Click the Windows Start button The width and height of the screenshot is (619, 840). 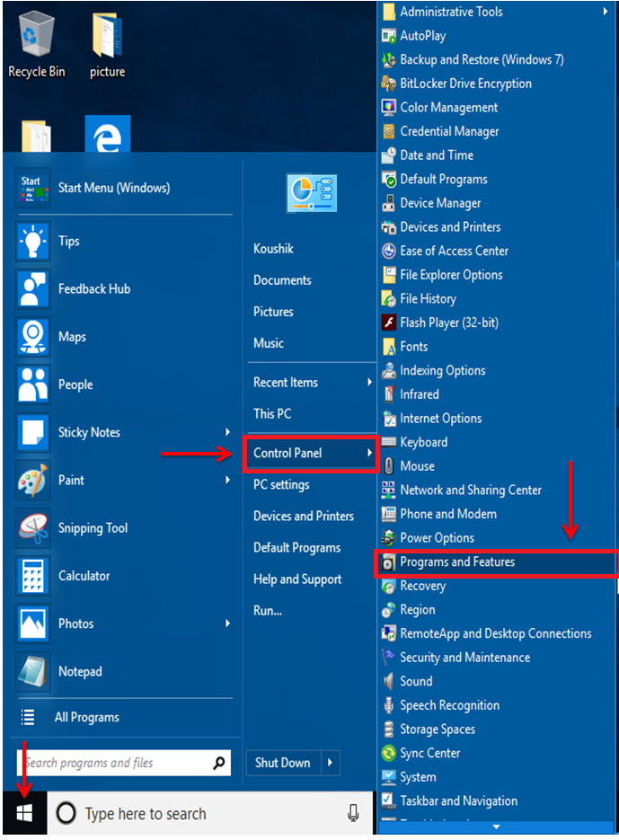pos(24,813)
